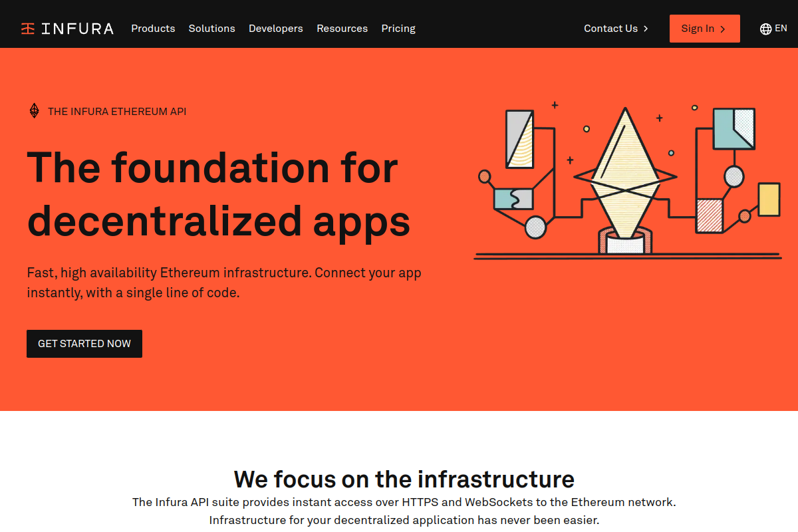Open the Contact Us link

(x=616, y=29)
